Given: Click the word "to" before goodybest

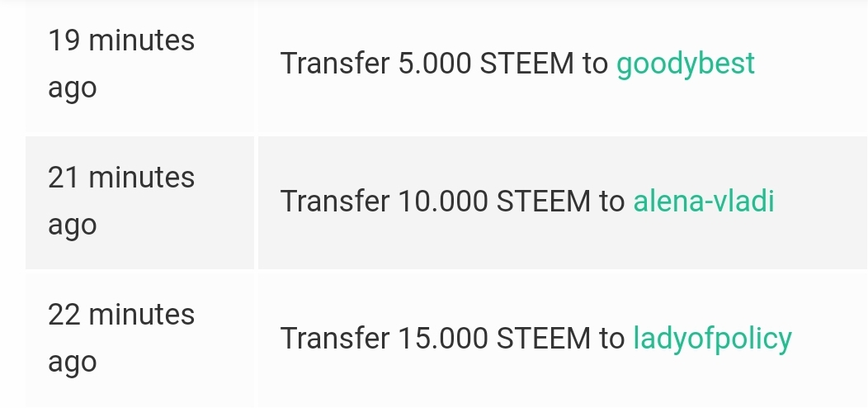Looking at the screenshot, I should point(596,64).
